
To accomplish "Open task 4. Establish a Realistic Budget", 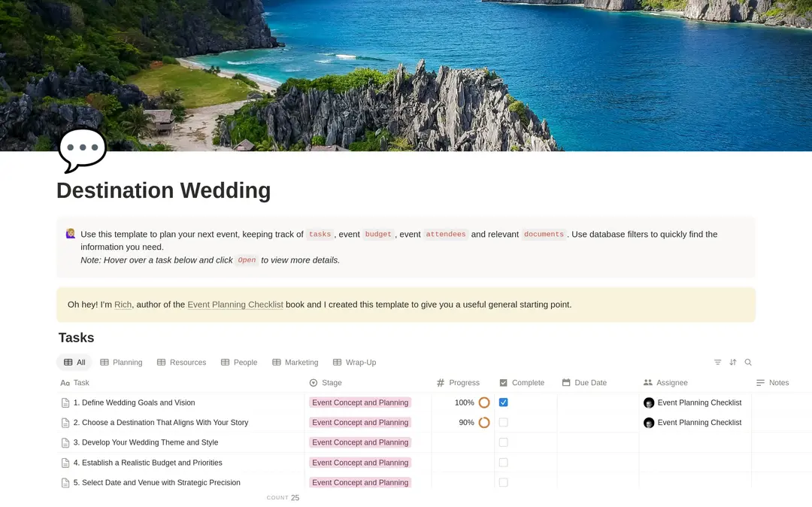I will (x=147, y=463).
